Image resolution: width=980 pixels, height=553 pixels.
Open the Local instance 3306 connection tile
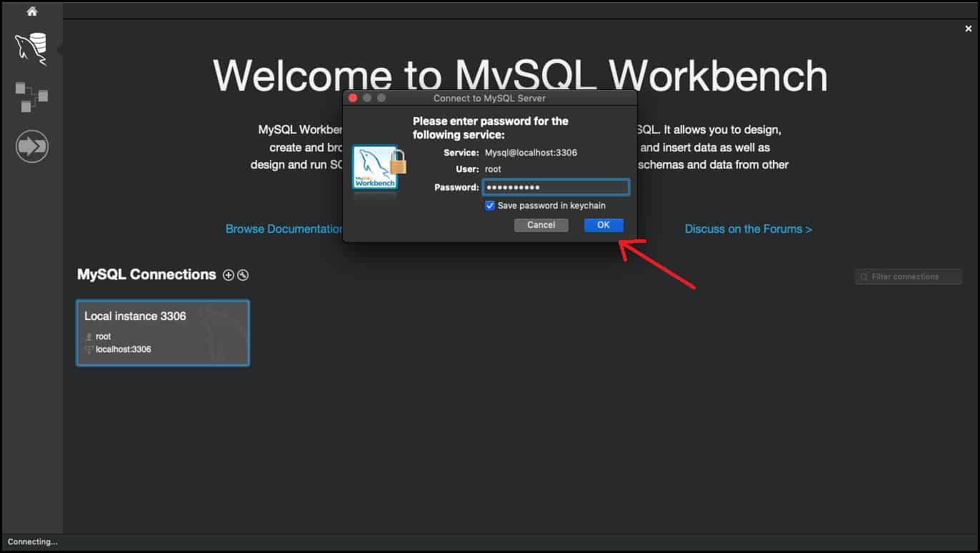tap(163, 333)
